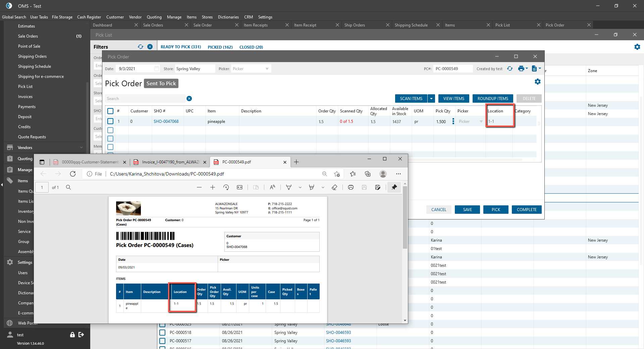Check the row 1 pineapple checkbox

[x=110, y=121]
